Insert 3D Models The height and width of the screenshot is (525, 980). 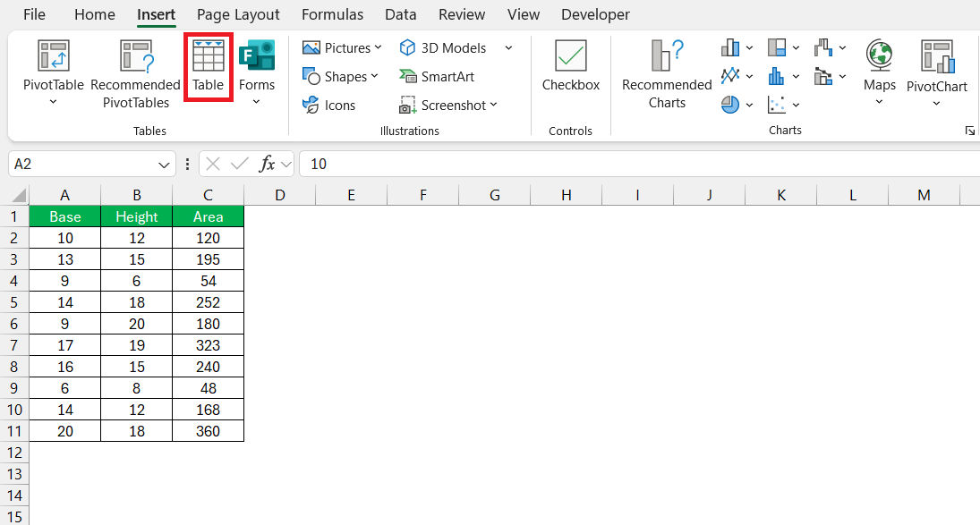point(443,48)
